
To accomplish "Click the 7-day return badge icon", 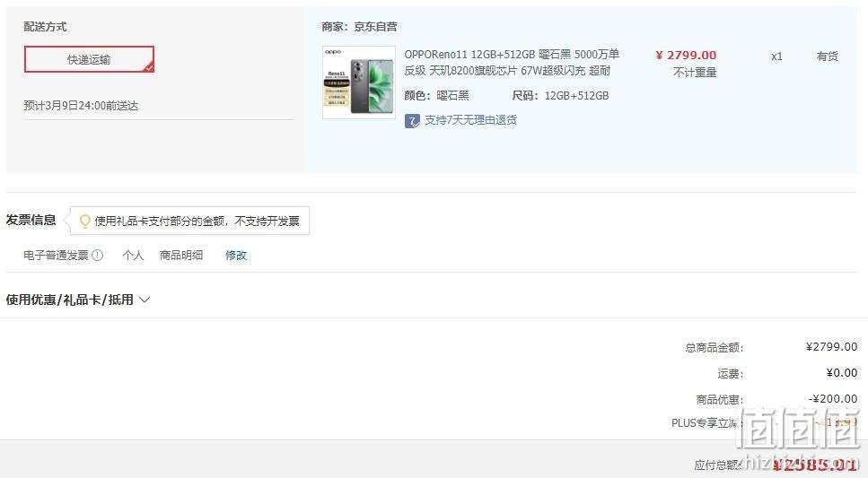I will point(412,120).
